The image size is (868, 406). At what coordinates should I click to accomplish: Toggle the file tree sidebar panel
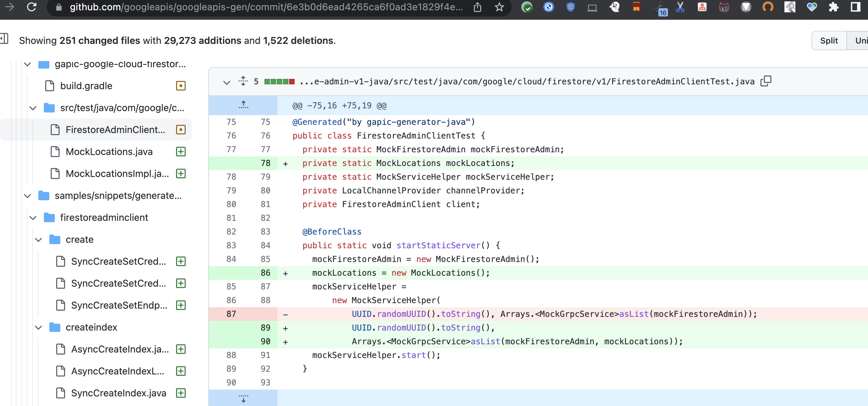tap(4, 39)
